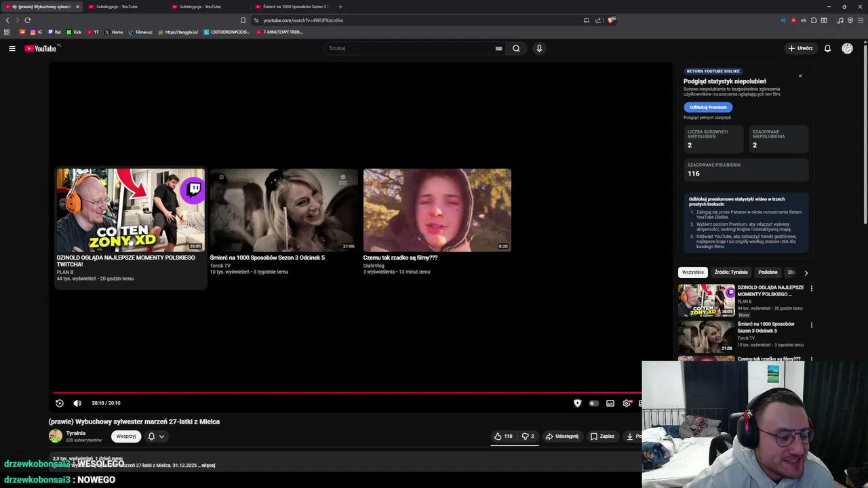Click the bookmark icon in address bar

243,20
